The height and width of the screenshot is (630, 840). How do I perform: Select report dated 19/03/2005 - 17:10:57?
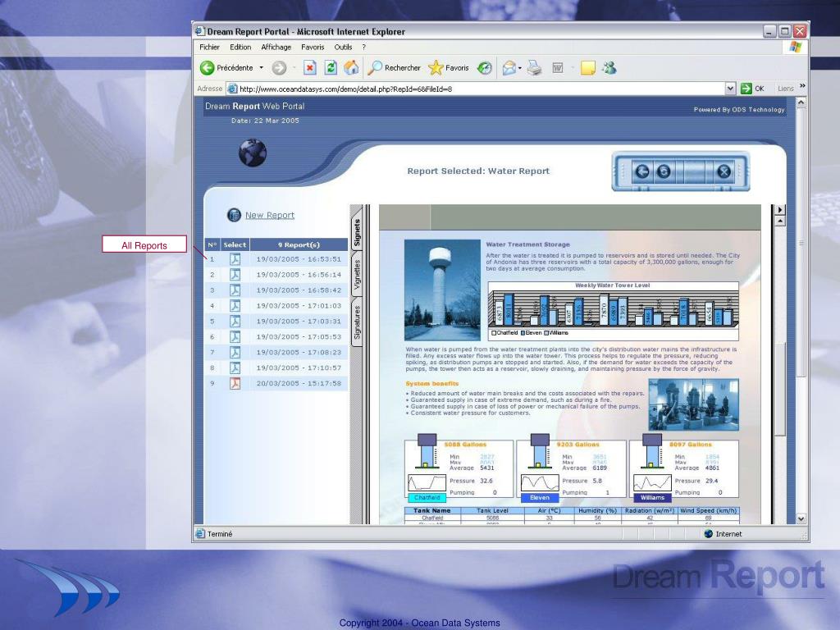click(x=299, y=368)
